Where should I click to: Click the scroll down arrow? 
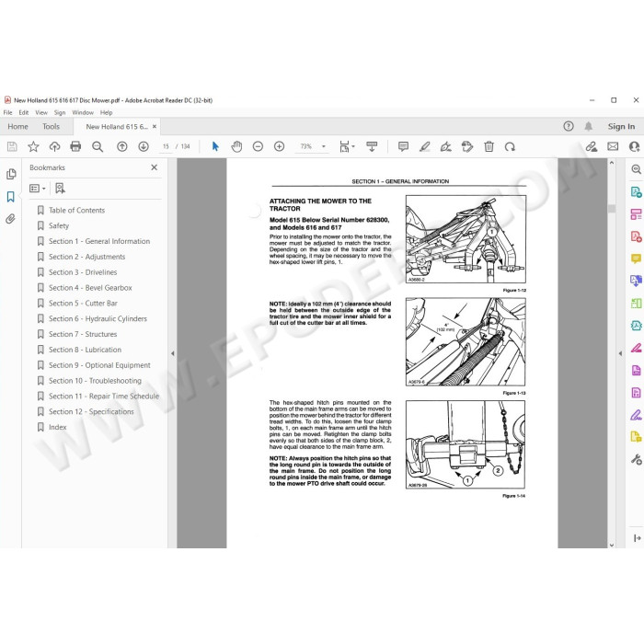[x=612, y=545]
